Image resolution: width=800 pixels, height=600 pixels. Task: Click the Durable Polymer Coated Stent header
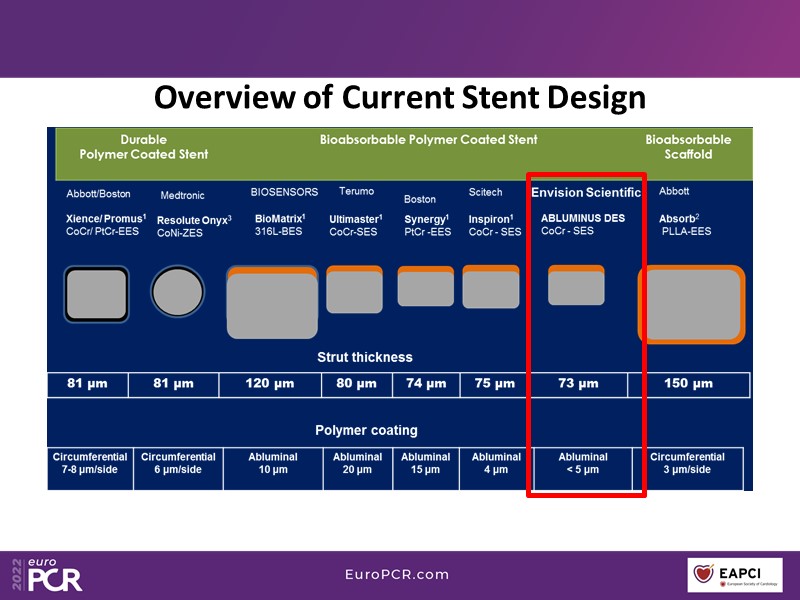[x=144, y=147]
